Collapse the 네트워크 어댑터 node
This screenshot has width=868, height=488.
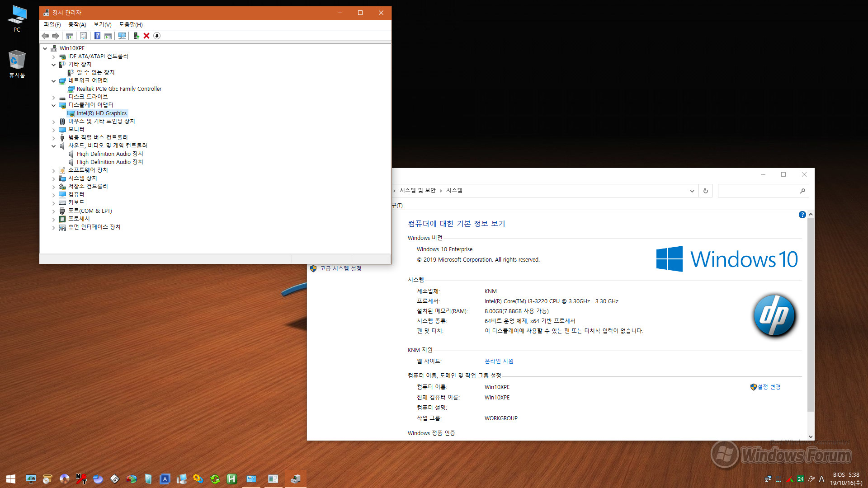pyautogui.click(x=53, y=81)
